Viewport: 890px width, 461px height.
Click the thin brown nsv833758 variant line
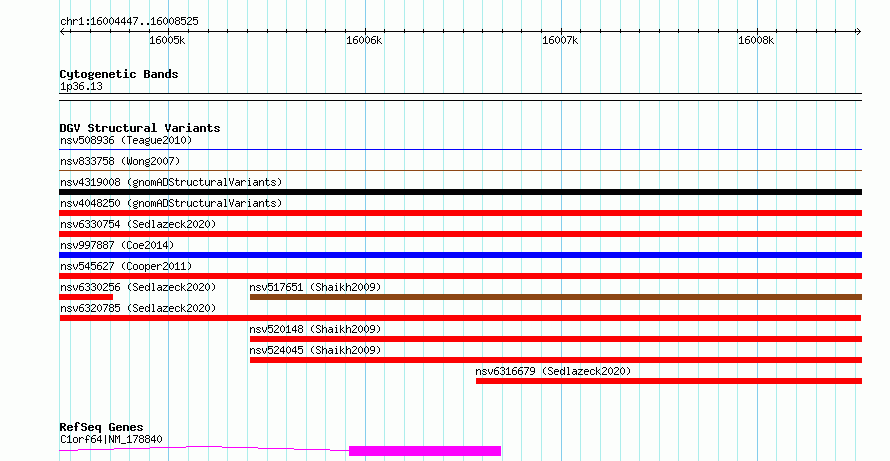(460, 170)
